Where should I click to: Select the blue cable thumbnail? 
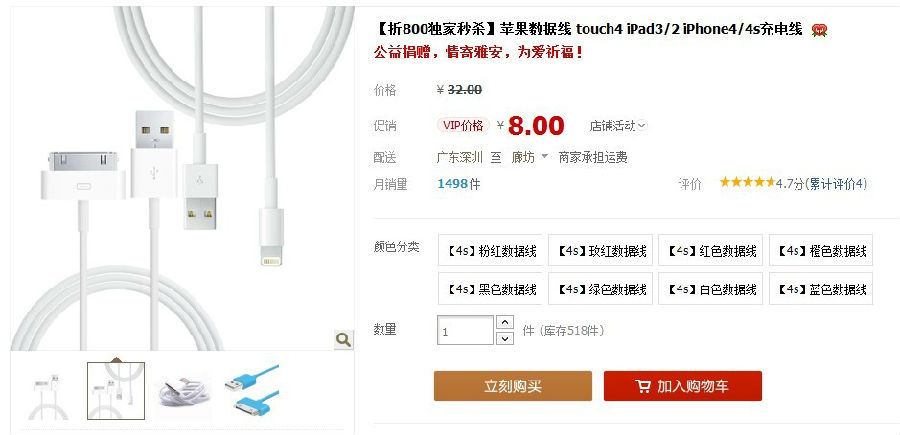point(251,392)
